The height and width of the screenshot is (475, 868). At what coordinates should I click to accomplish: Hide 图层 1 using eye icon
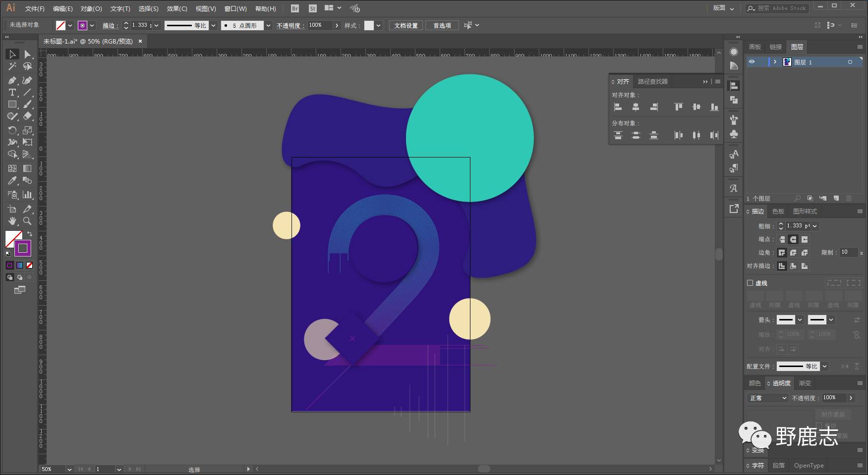click(752, 62)
